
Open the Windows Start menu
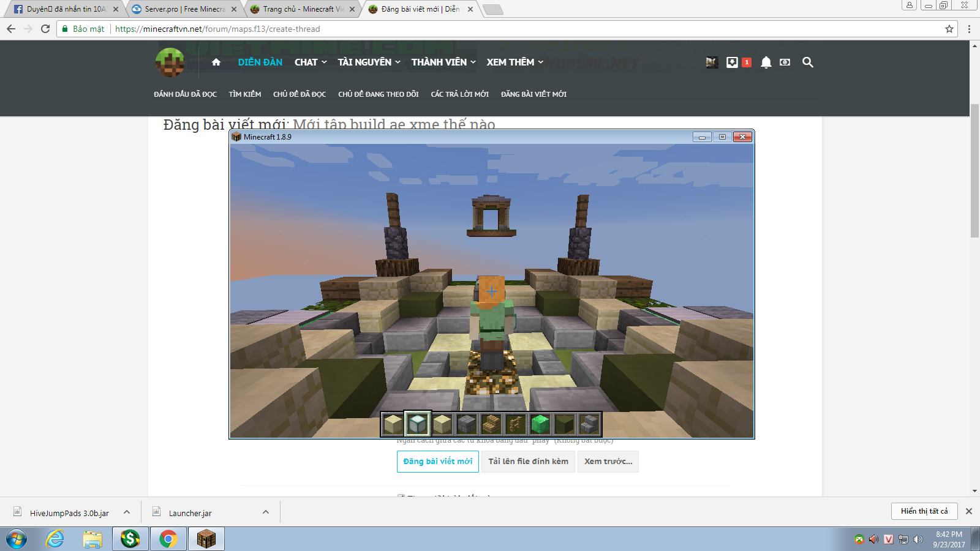(x=17, y=539)
